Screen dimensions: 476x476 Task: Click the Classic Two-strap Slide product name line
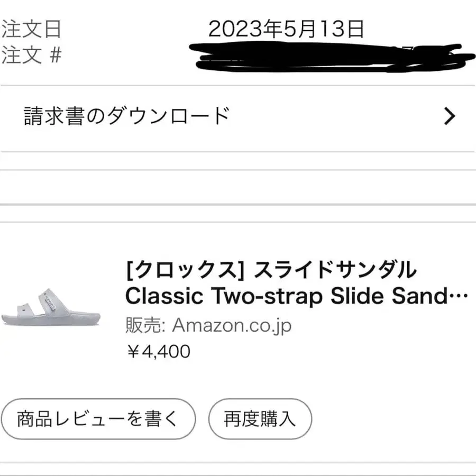286,297
